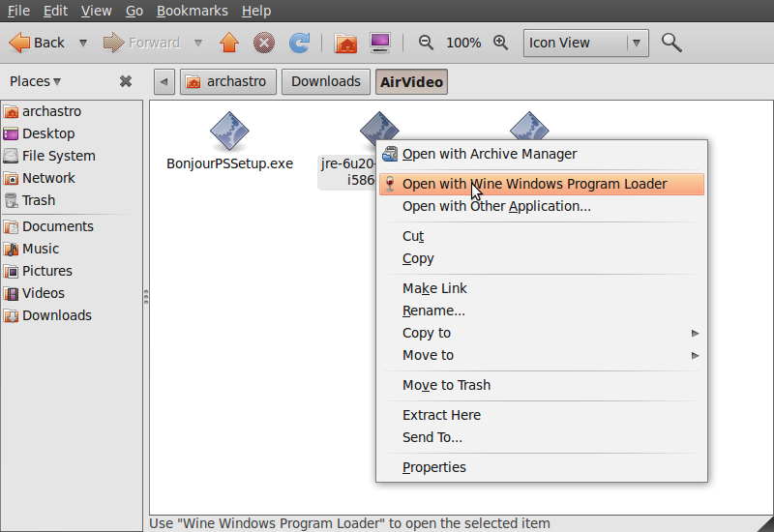
Task: Select BonjourPSSetup.exe file
Action: (x=229, y=142)
